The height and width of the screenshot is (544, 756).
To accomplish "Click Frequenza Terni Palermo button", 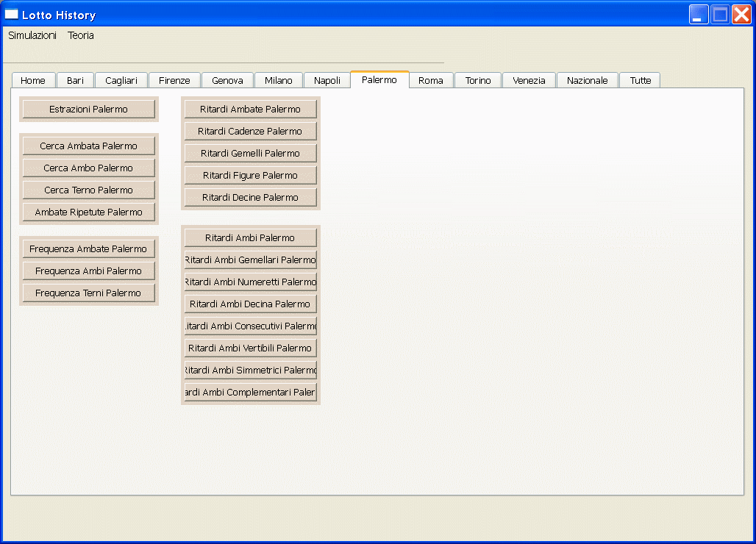I will pos(89,293).
